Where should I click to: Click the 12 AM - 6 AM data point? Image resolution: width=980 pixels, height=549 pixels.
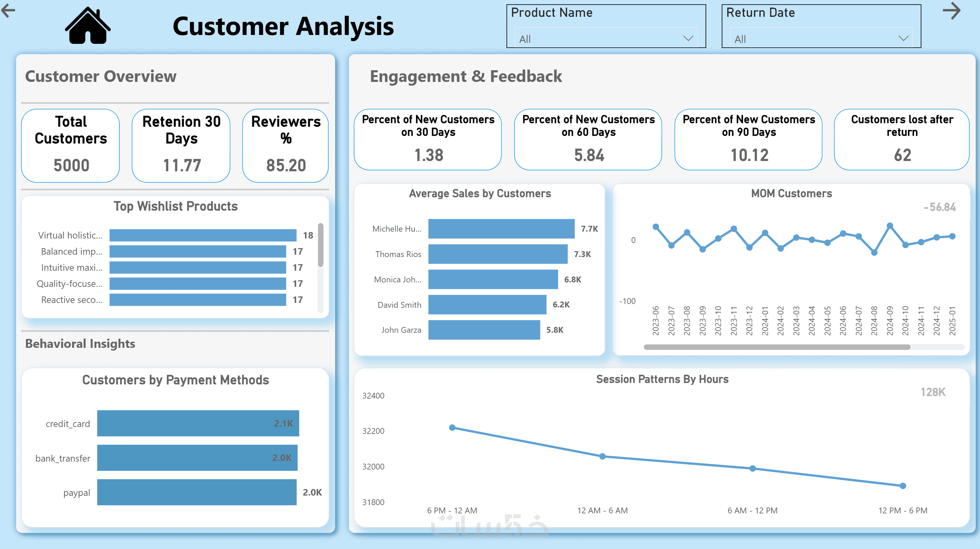602,456
